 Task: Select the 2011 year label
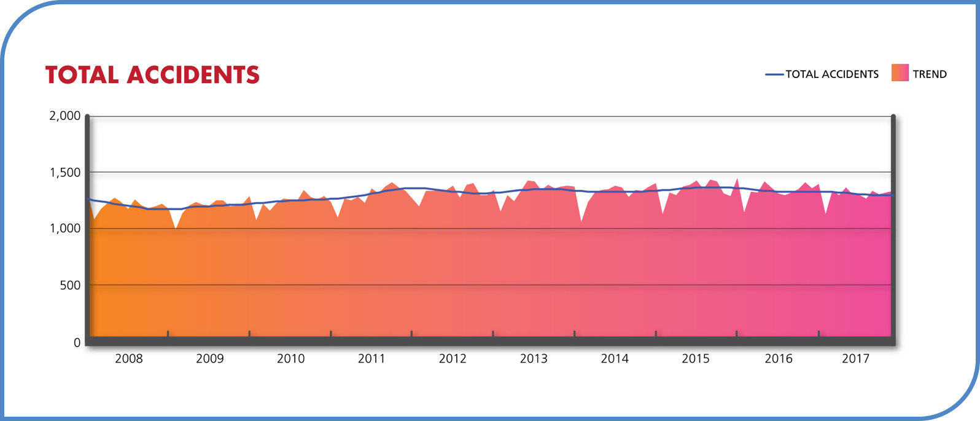(371, 359)
